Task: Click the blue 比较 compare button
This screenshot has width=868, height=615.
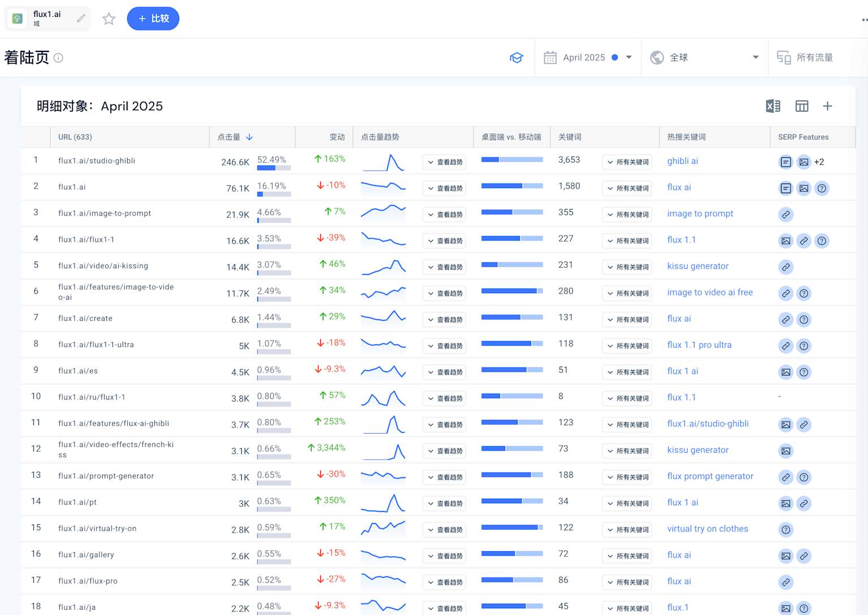Action: pos(153,19)
